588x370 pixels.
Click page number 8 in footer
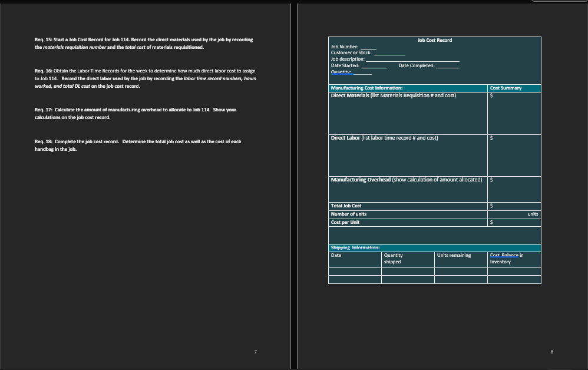coord(551,352)
